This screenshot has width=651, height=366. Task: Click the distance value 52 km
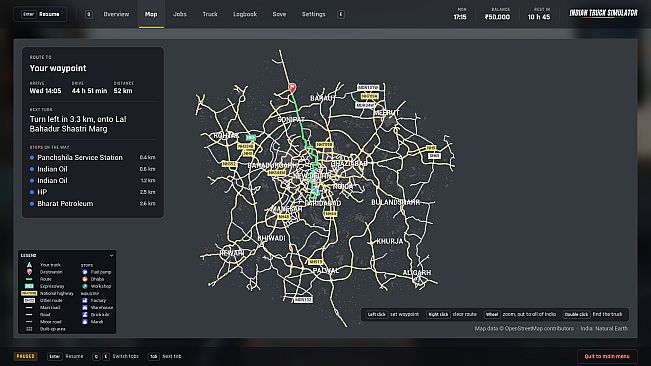123,91
